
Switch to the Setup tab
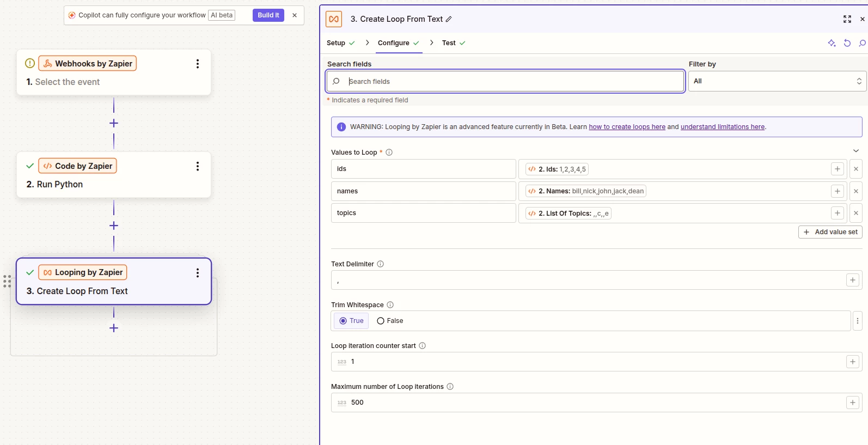coord(340,43)
